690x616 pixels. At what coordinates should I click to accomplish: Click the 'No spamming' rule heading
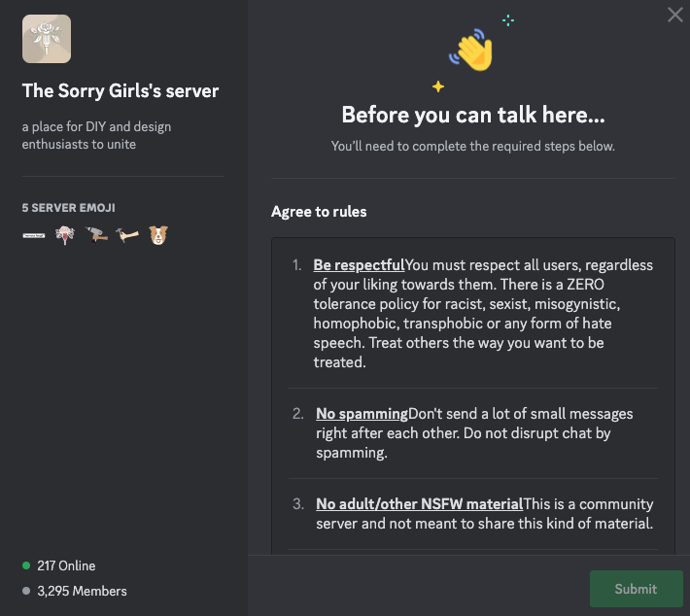[x=362, y=414]
